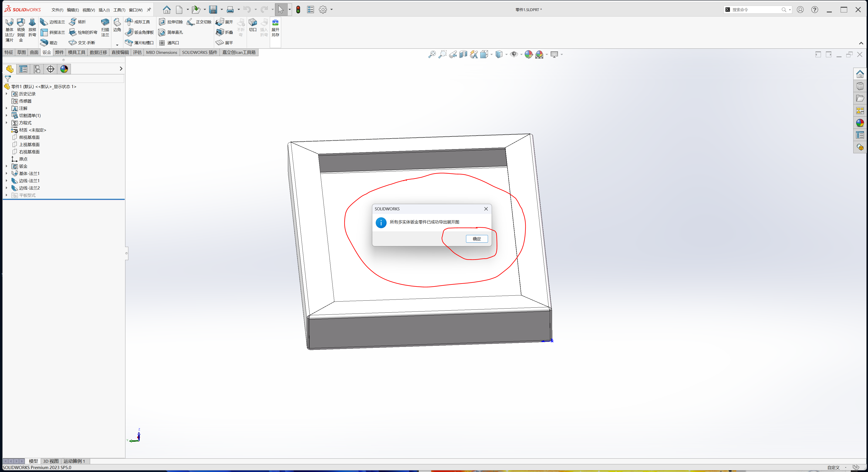This screenshot has width=868, height=472.
Task: Switch to the 3D 视图 bottom tab
Action: tap(51, 461)
